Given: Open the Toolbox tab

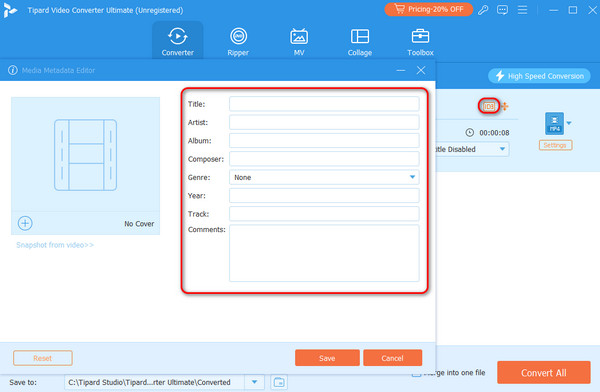Looking at the screenshot, I should [x=420, y=41].
